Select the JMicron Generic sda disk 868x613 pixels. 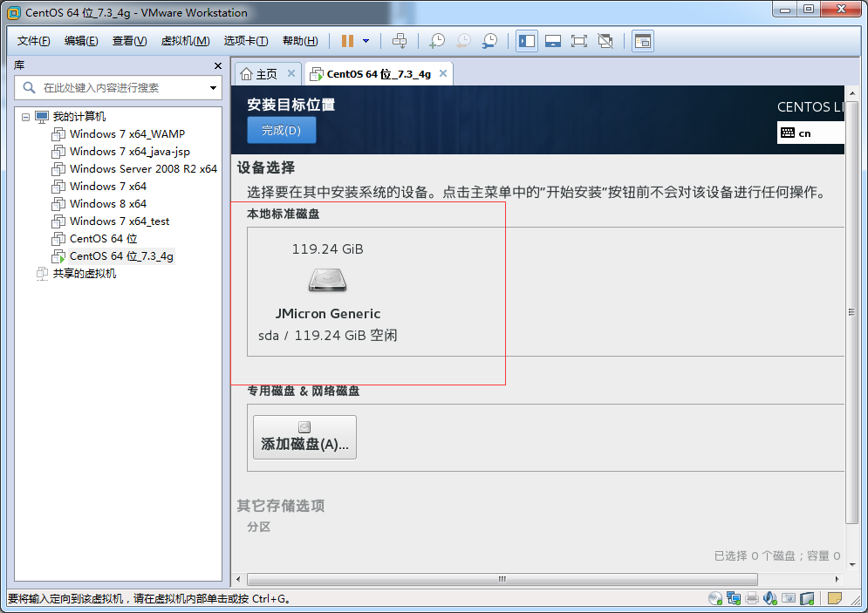328,291
